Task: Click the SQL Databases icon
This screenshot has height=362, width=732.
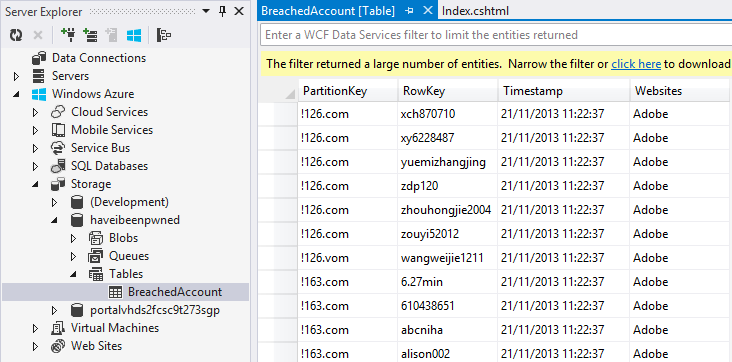Action: click(x=58, y=166)
